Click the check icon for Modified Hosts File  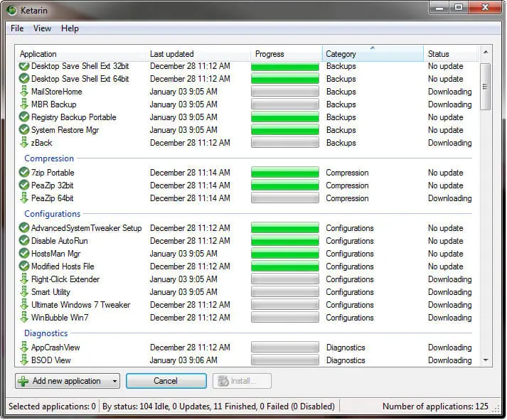tap(24, 266)
